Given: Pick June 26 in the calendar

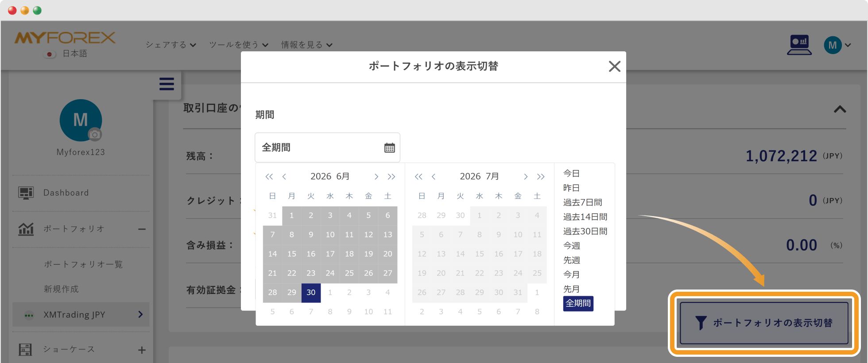Looking at the screenshot, I should coord(368,273).
